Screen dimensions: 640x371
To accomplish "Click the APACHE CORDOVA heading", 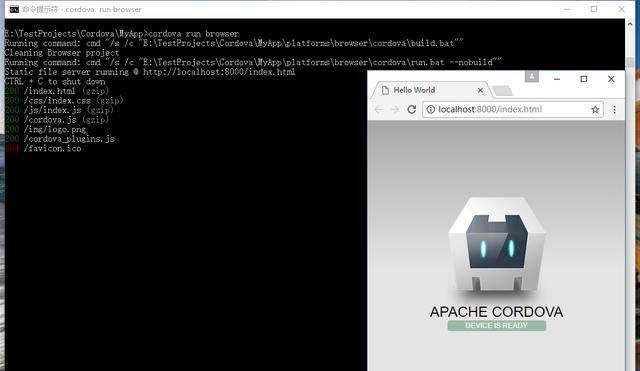I will point(496,312).
